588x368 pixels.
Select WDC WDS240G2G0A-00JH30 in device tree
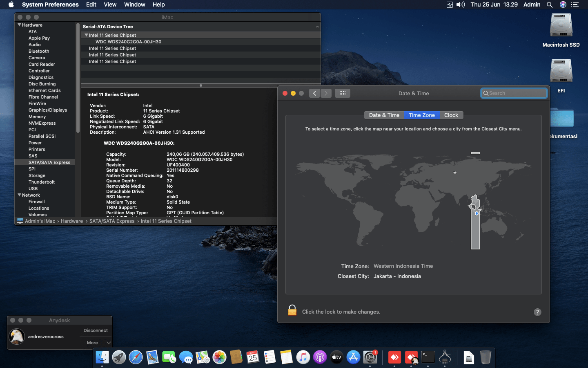coord(128,42)
